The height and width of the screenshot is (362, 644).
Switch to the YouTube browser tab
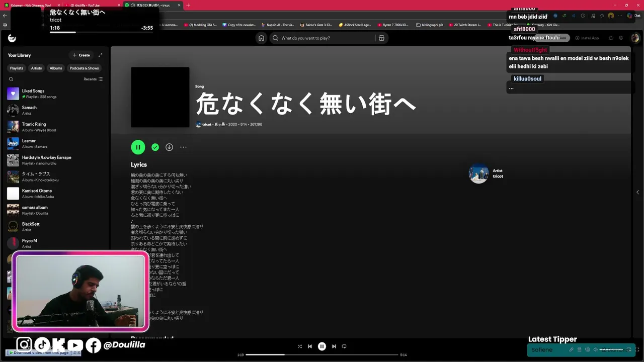coord(93,5)
